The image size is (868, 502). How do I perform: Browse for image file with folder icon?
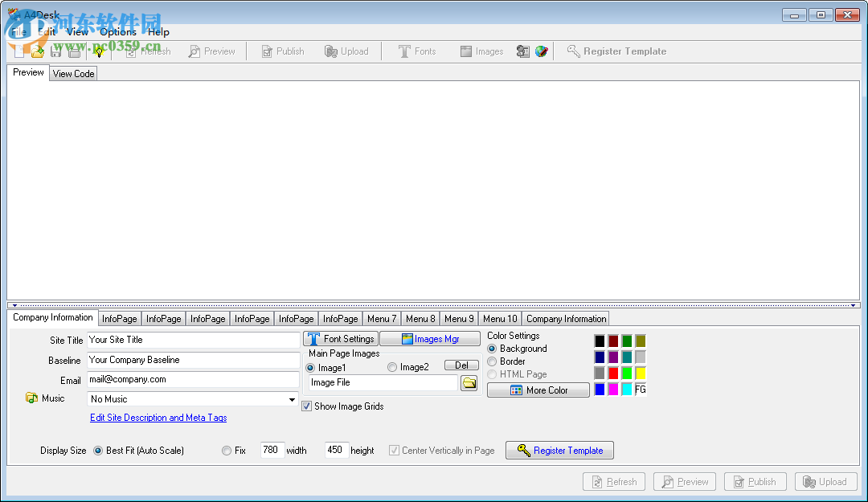(x=469, y=383)
